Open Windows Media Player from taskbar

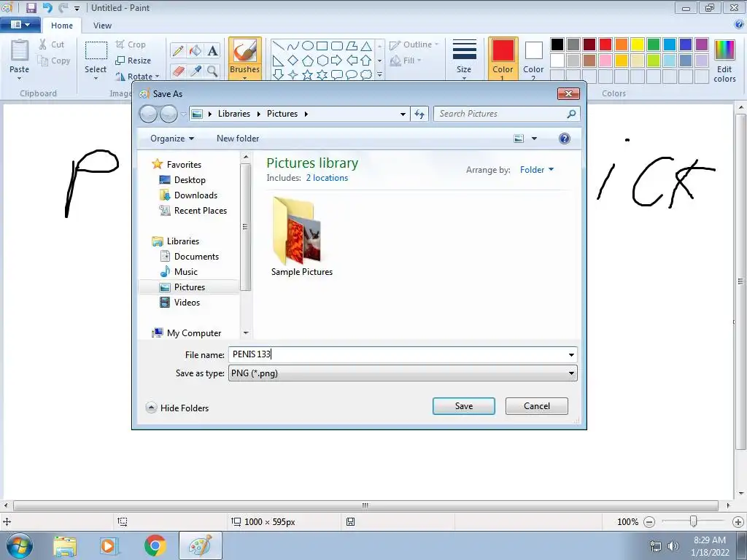109,545
